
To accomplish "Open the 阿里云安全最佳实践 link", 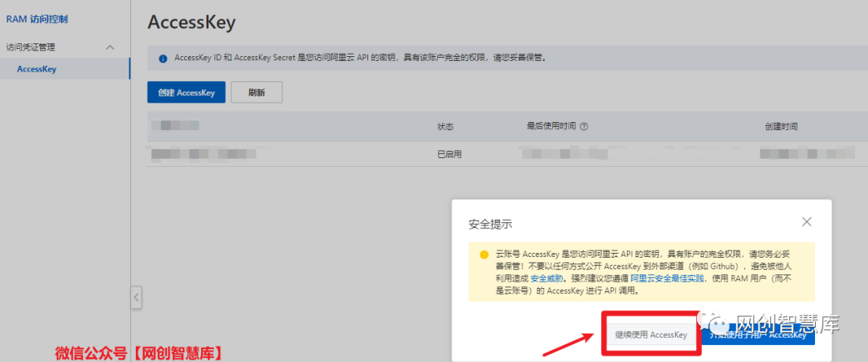I will click(x=667, y=279).
